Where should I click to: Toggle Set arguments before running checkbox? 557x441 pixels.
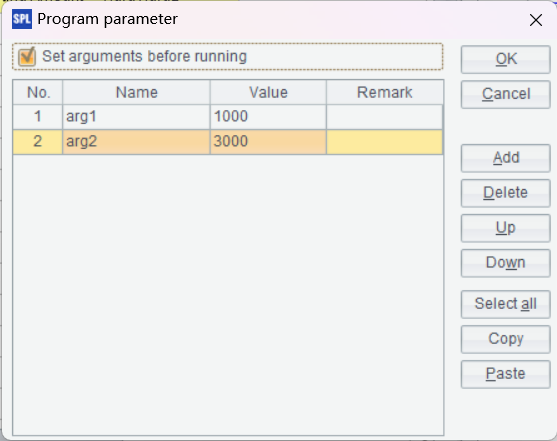pos(27,57)
